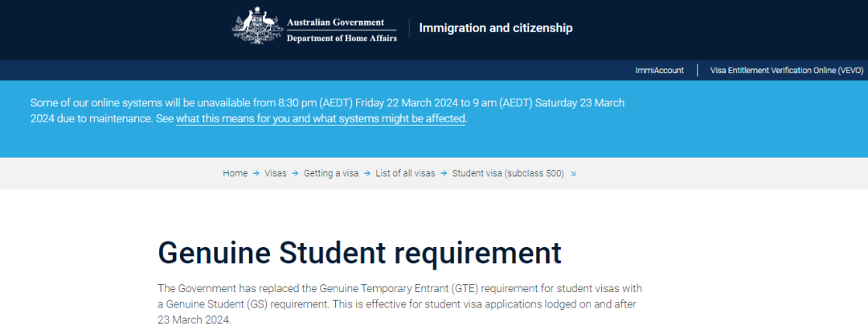The width and height of the screenshot is (868, 334).
Task: Click the Genuine Student requirement heading
Action: (360, 253)
